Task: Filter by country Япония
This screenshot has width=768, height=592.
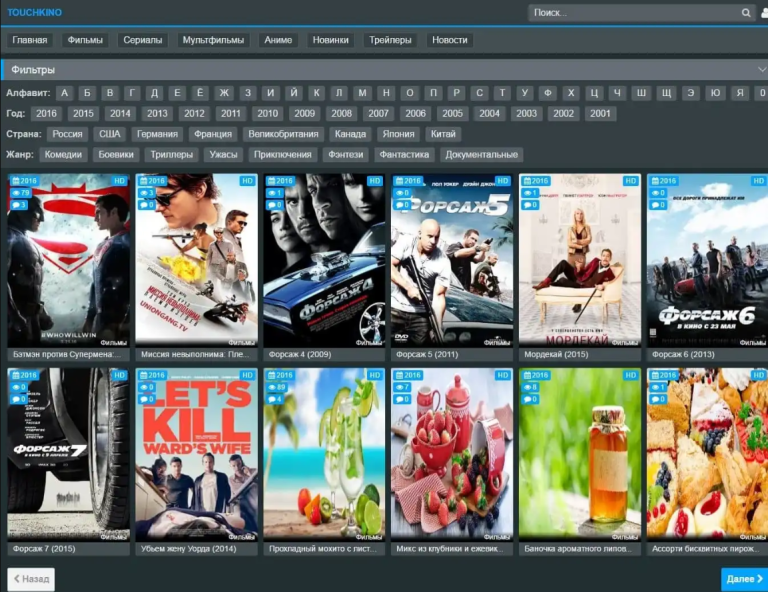Action: 398,134
